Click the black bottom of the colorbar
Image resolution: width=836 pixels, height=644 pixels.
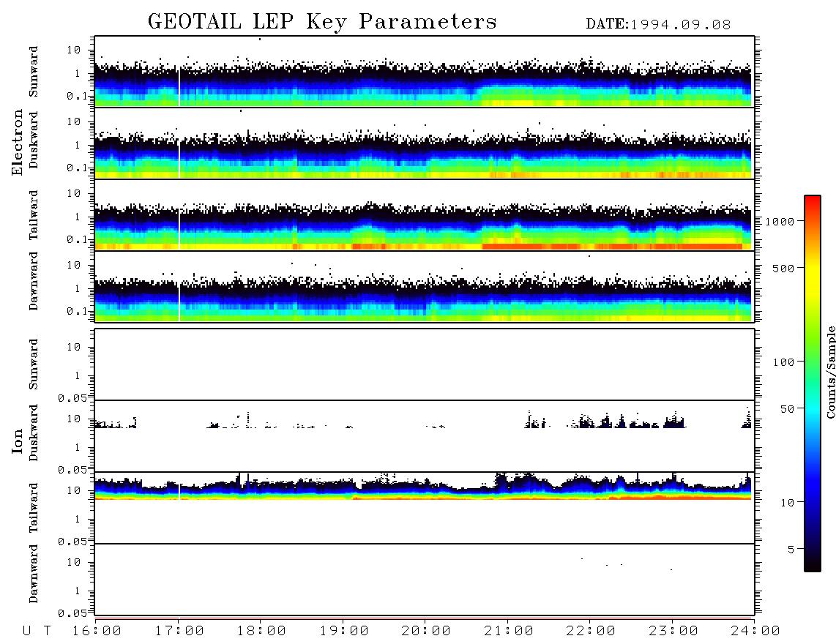pos(813,563)
